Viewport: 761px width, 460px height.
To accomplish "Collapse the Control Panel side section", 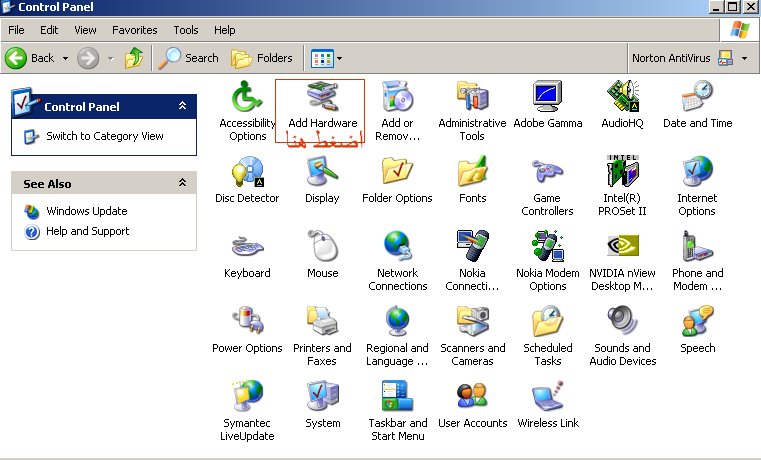I will [x=182, y=105].
